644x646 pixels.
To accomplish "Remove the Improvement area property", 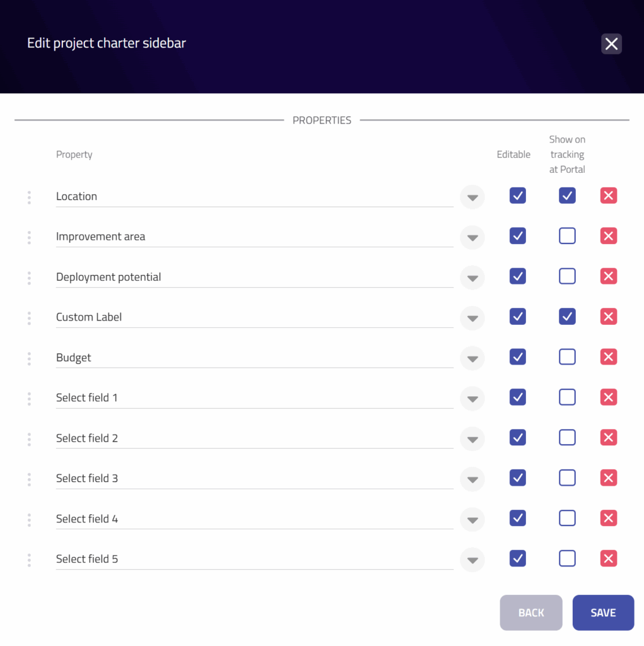I will (x=608, y=236).
